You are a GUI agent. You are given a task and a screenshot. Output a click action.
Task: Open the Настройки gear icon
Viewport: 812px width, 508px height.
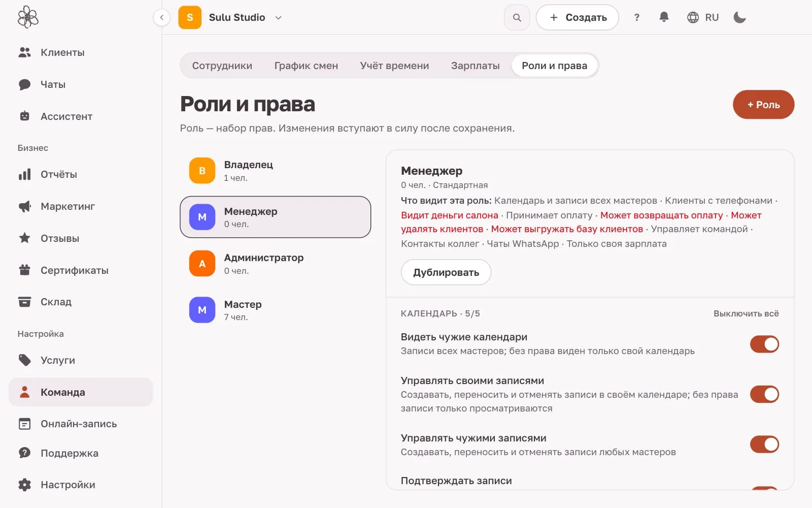point(24,485)
